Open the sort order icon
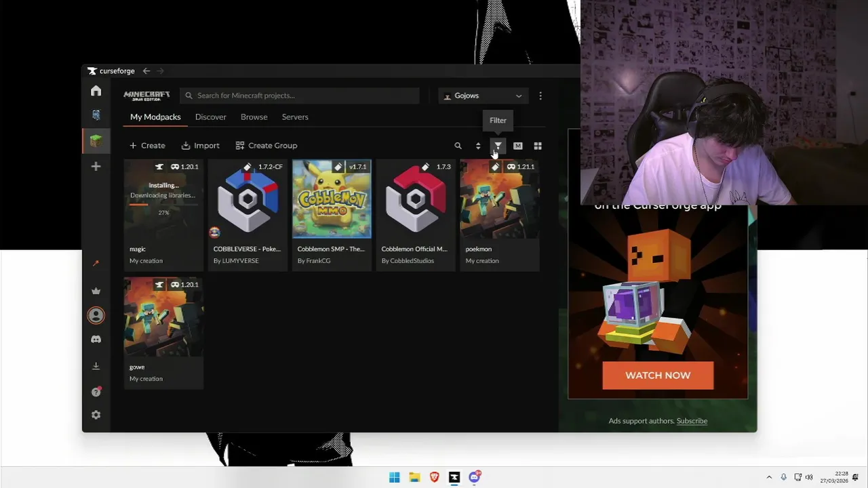Screen dimensions: 868x488 478,146
